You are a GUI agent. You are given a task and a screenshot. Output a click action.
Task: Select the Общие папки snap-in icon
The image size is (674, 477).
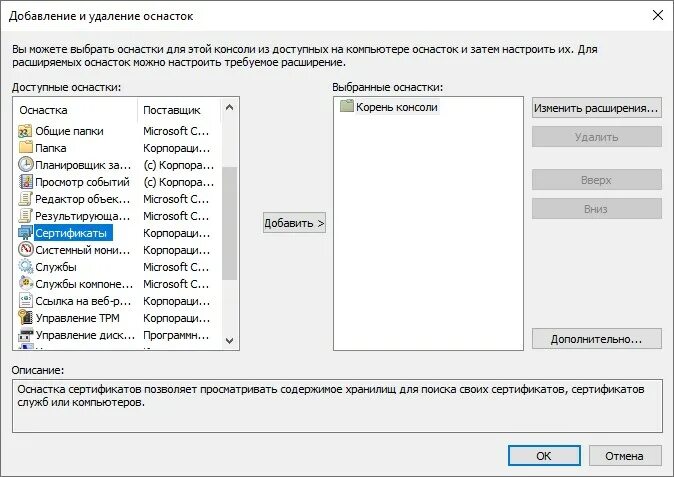coord(25,131)
